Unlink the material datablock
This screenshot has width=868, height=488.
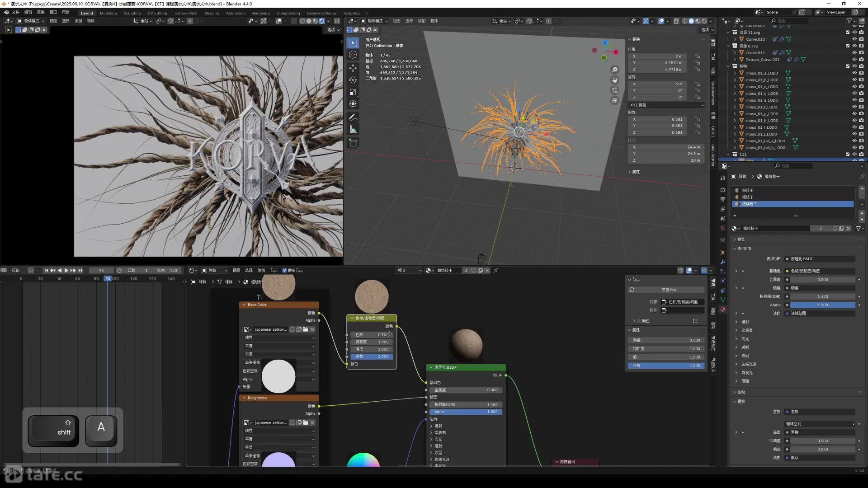pyautogui.click(x=849, y=229)
